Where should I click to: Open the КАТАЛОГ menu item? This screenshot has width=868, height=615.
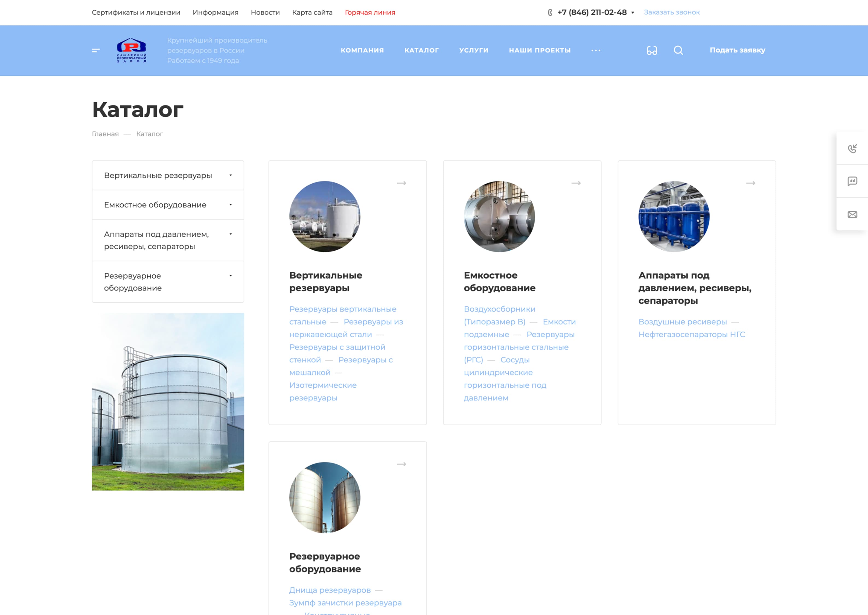pos(421,50)
